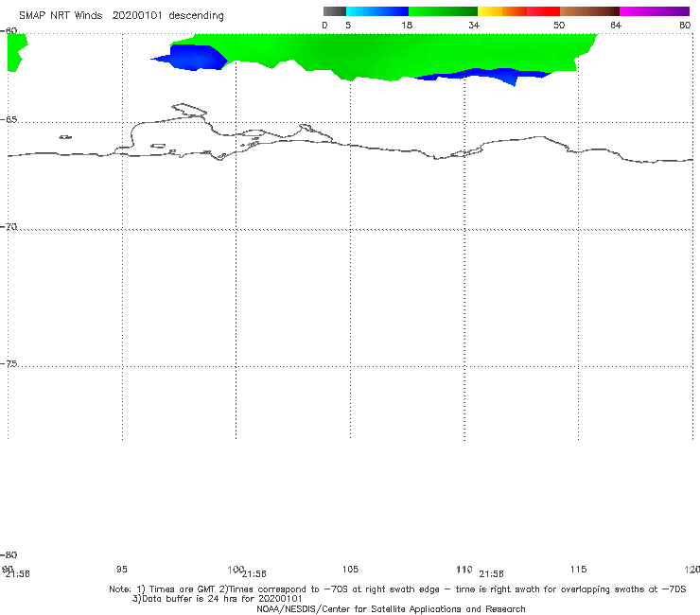Click the island outline just above -65 latitude line
The image size is (700, 615).
pos(189,110)
